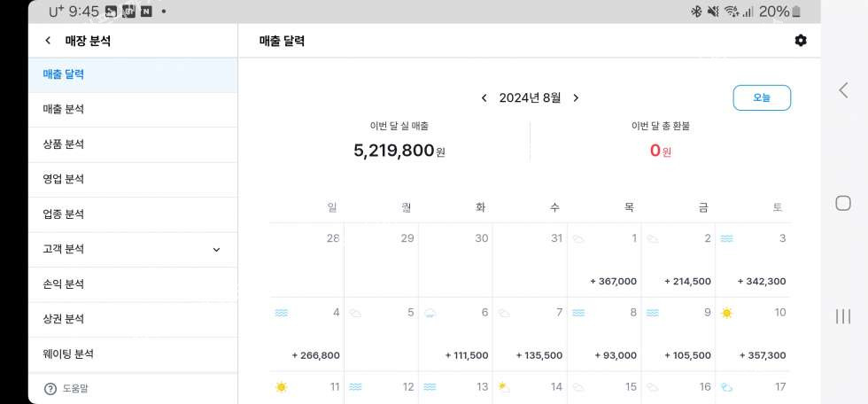Advance to next month after 2024년 8월
Screen dimensions: 868x404
tap(576, 98)
